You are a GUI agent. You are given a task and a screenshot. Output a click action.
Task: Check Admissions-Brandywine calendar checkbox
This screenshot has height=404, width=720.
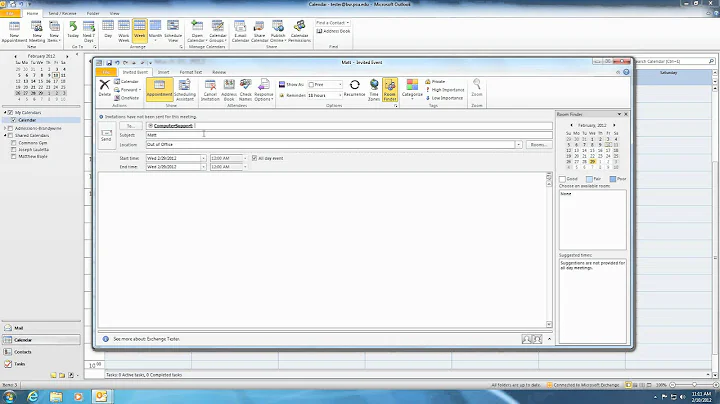(x=11, y=128)
